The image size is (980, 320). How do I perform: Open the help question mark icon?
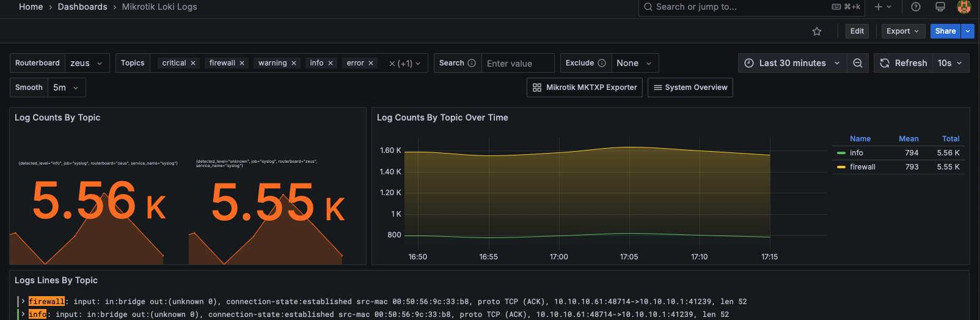point(915,7)
